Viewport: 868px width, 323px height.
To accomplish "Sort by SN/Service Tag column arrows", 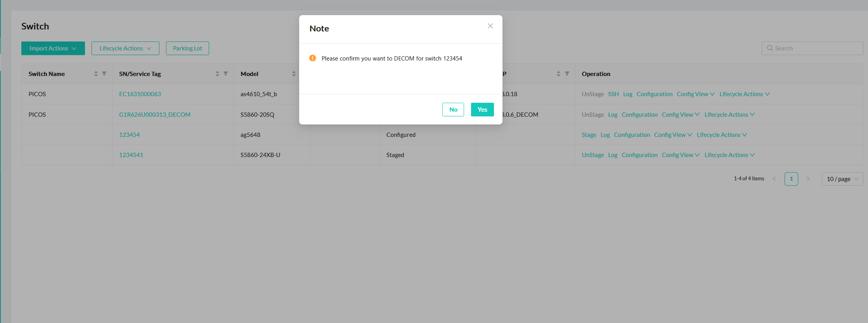I will (x=217, y=74).
